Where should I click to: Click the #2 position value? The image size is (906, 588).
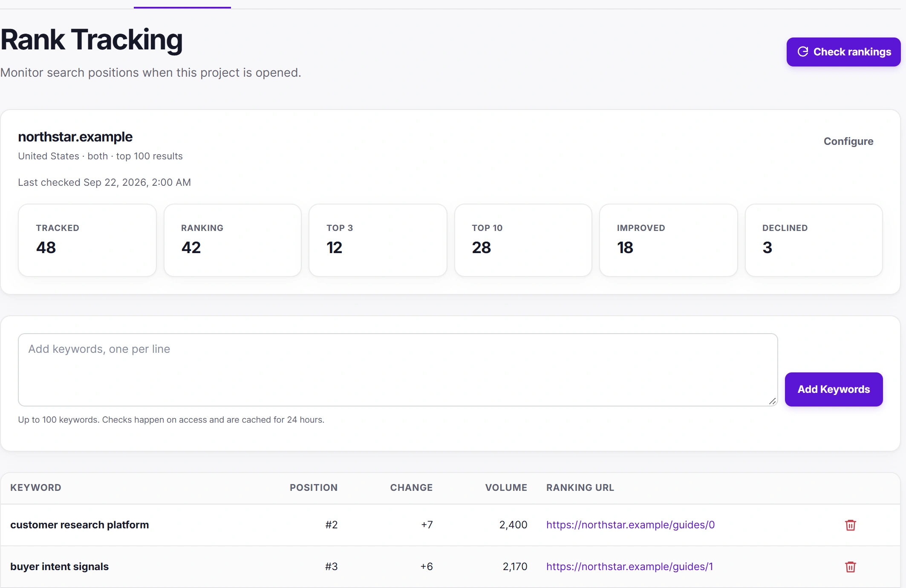[x=332, y=525]
